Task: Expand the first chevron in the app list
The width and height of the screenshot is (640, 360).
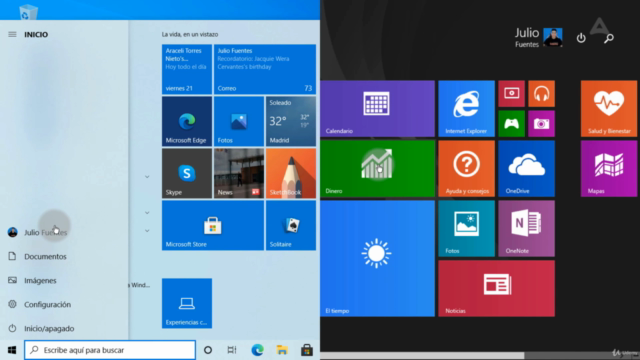Action: [x=147, y=177]
